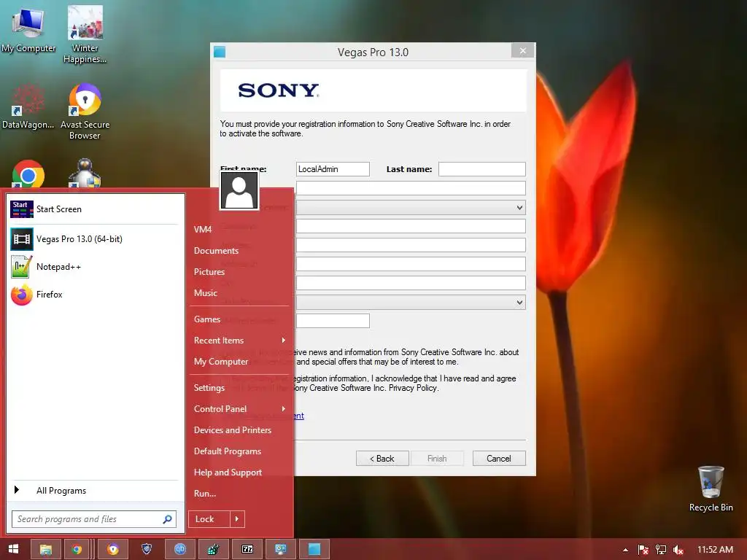Show hidden icons arrow in system tray
Viewport: 747px width, 560px height.
[x=625, y=550]
